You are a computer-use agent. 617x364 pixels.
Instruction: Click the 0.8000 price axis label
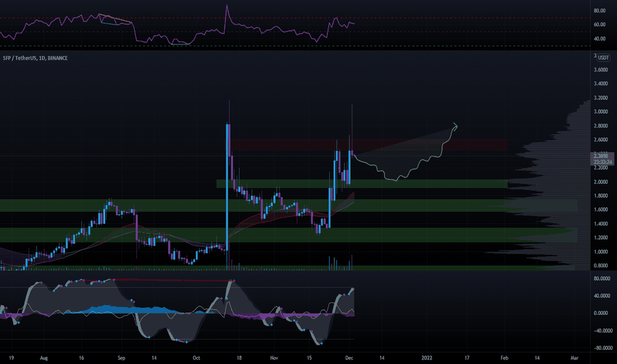[x=600, y=265]
